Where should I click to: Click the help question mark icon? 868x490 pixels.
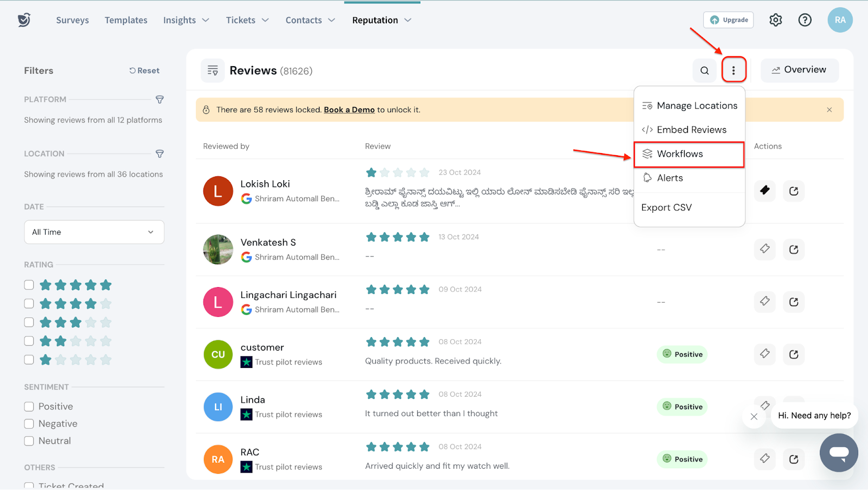805,20
